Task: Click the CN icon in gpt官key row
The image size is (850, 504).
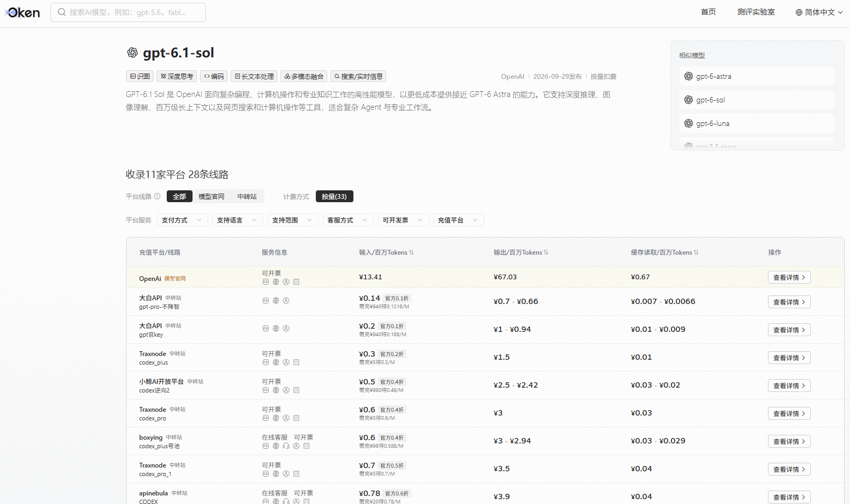Action: coord(265,329)
